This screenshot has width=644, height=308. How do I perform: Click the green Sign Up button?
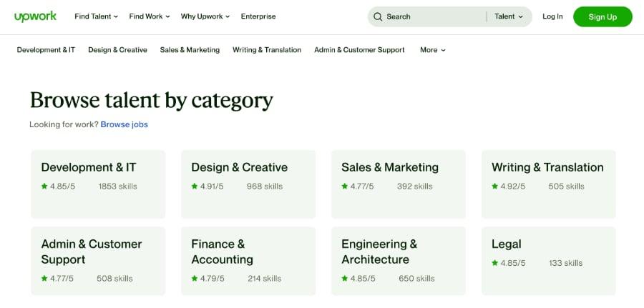pos(602,17)
